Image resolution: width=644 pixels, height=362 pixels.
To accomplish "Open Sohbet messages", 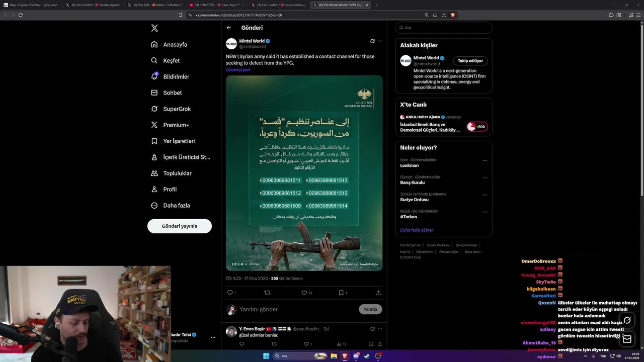I will coord(167,93).
